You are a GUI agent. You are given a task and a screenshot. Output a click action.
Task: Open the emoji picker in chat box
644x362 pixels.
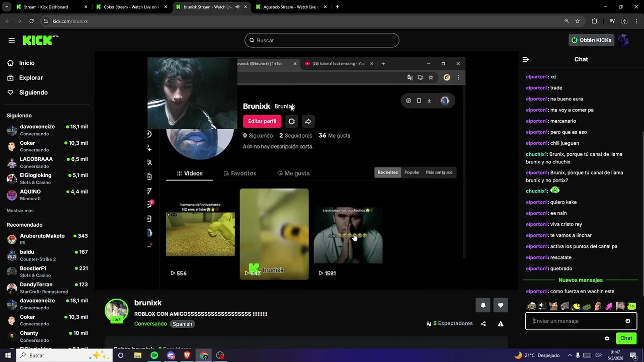[x=628, y=321]
